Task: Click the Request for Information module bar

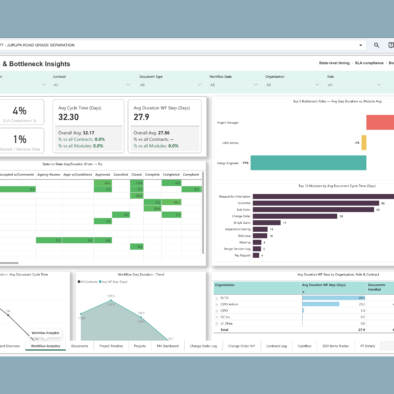Action: pos(323,197)
